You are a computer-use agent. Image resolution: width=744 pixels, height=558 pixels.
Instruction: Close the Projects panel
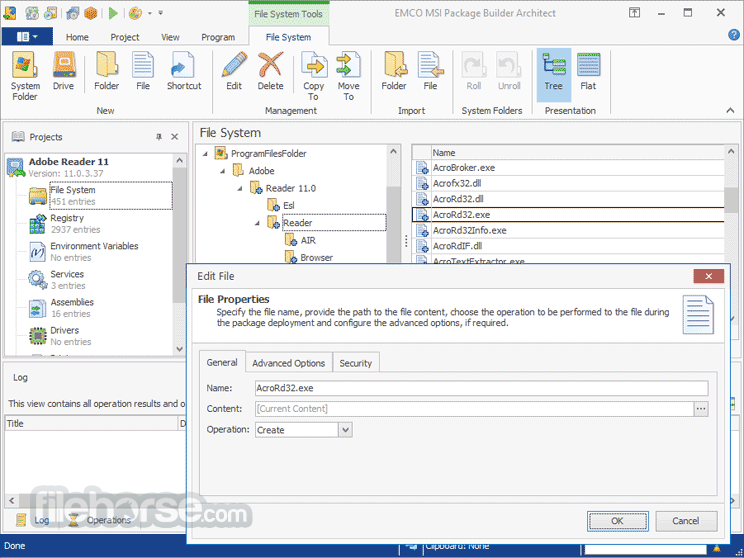pyautogui.click(x=175, y=137)
